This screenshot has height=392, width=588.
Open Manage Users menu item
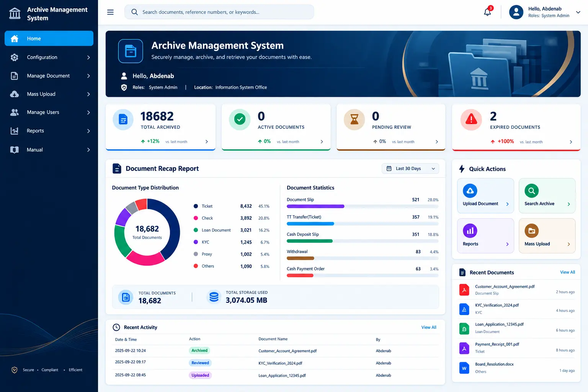(49, 113)
